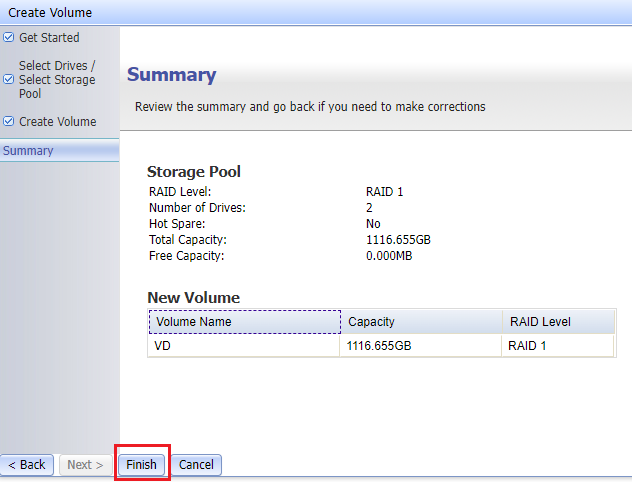Image resolution: width=632 pixels, height=482 pixels.
Task: Click the Capacity column header
Action: (420, 322)
